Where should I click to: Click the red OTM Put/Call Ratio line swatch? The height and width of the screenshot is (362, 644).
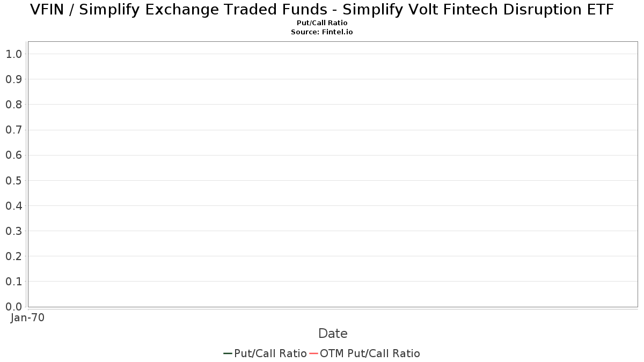point(313,353)
